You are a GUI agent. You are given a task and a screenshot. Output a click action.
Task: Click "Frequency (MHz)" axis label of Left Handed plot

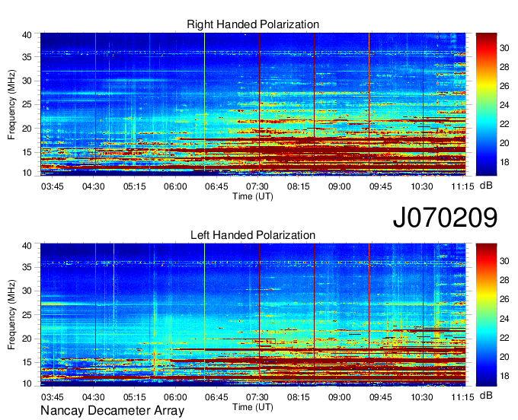point(11,315)
